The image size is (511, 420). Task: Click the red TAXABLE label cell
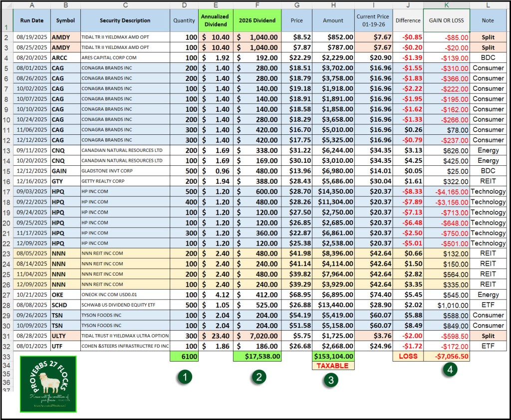pos(333,366)
